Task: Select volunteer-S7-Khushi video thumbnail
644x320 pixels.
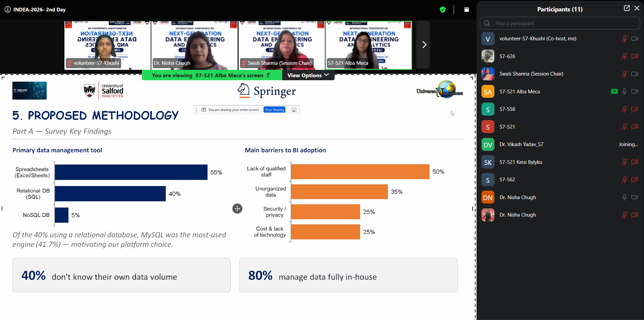Action: point(107,45)
